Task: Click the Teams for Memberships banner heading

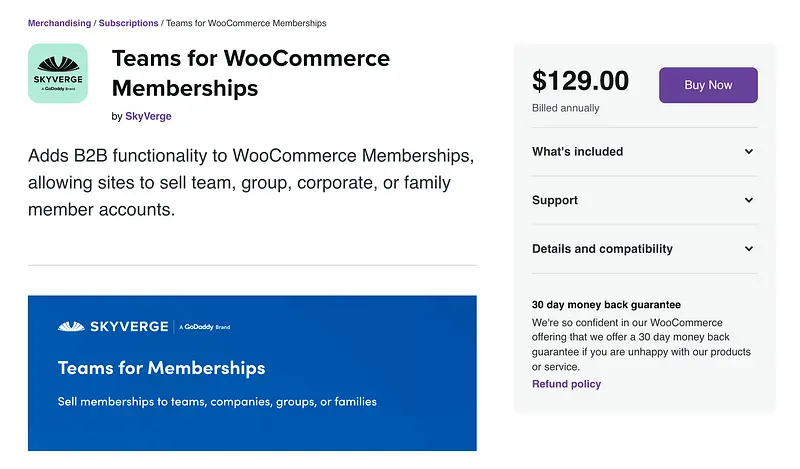Action: 161,367
